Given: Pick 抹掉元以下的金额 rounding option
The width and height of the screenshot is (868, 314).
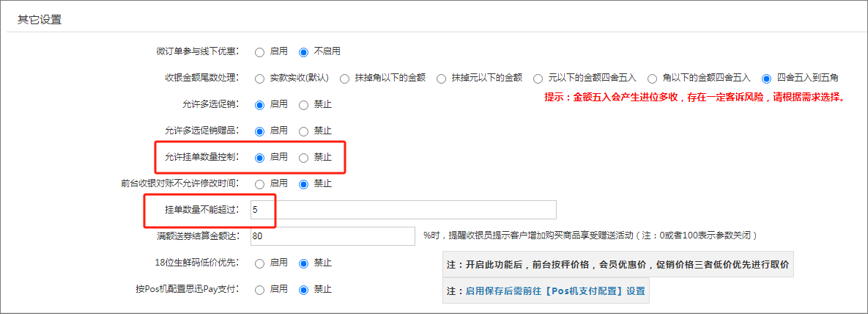Looking at the screenshot, I should (x=441, y=78).
